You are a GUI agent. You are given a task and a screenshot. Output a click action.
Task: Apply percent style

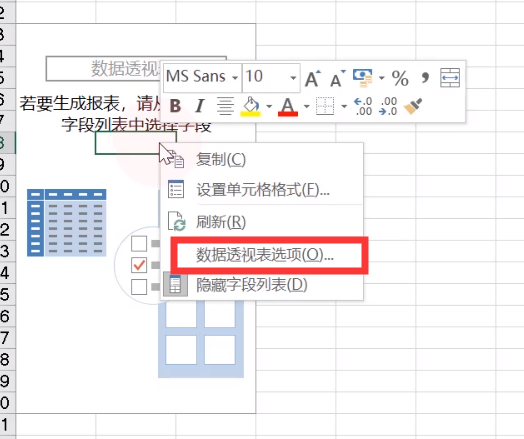click(400, 78)
